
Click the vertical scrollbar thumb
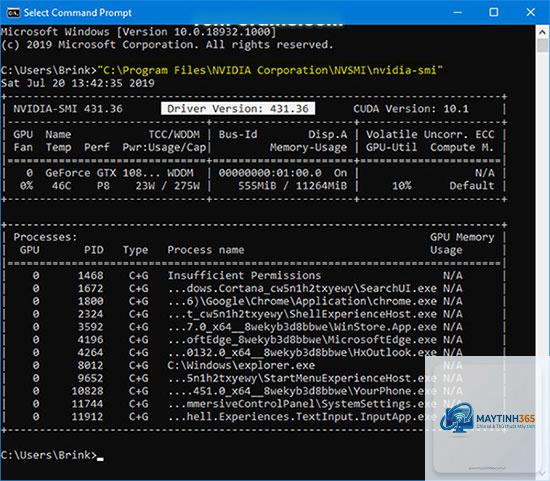tap(542, 46)
